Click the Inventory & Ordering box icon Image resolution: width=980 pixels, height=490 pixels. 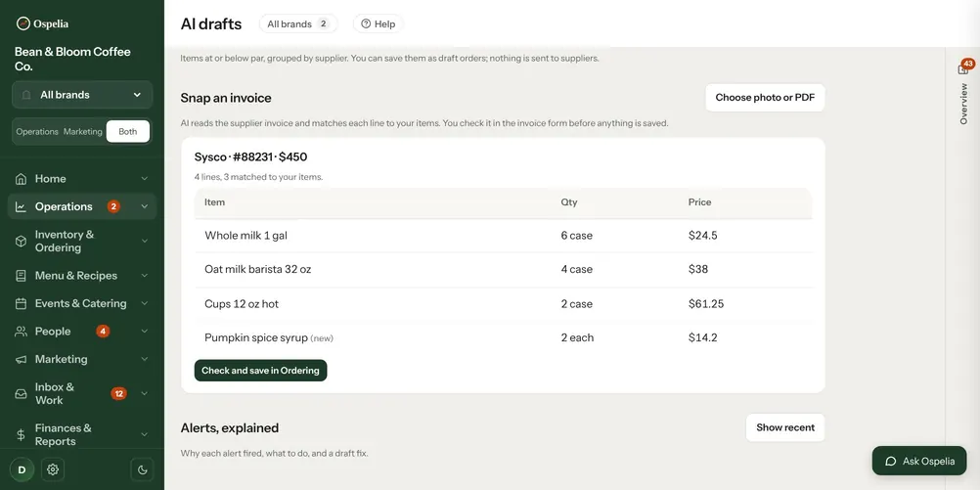pos(21,242)
